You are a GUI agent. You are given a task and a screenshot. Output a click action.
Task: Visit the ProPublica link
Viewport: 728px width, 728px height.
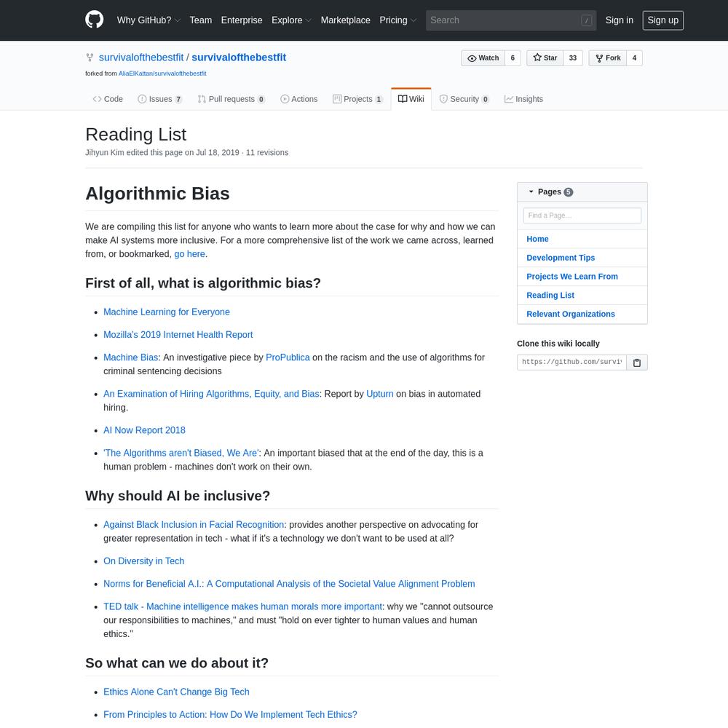288,357
